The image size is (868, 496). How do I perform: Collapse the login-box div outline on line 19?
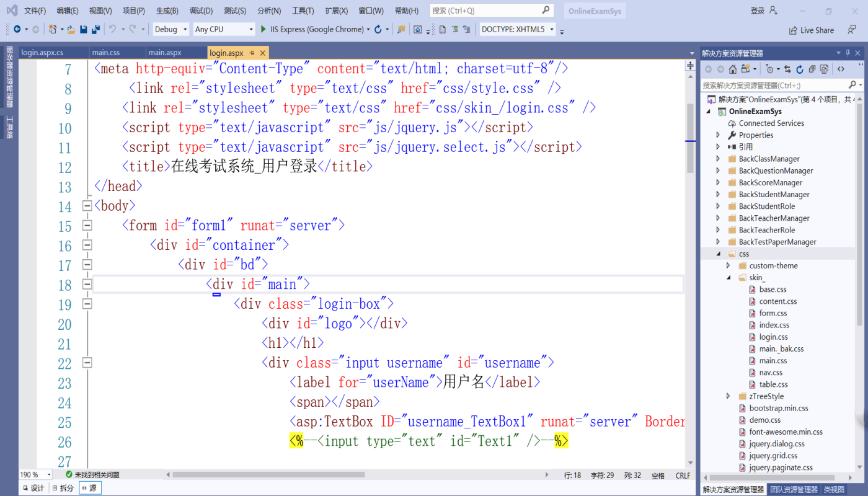pos(87,304)
